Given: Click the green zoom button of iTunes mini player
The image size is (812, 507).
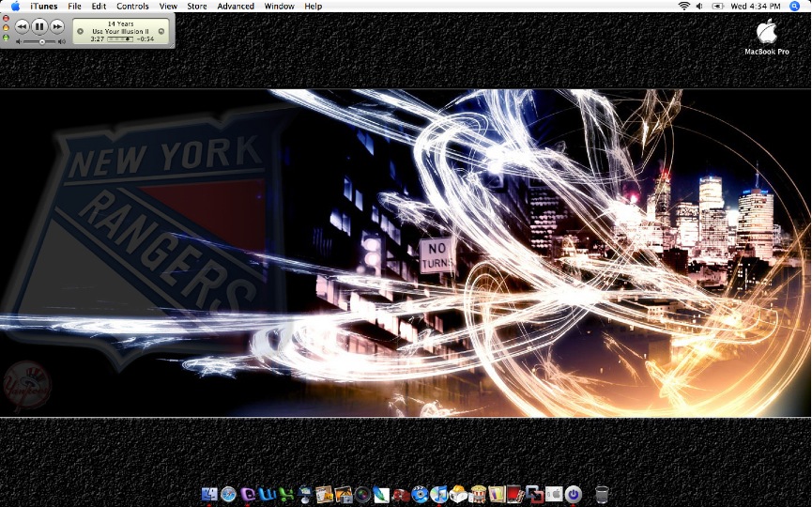Looking at the screenshot, I should (x=6, y=38).
